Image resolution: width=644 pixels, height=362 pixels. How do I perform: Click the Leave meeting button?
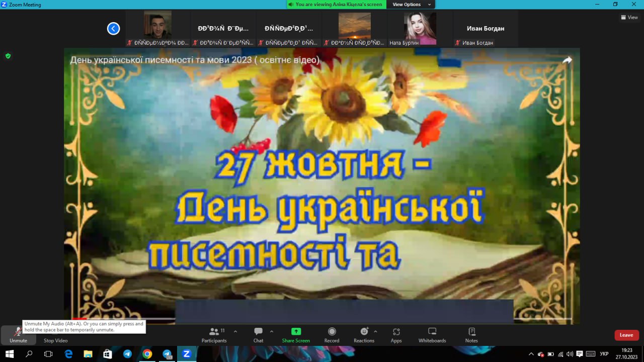point(626,335)
